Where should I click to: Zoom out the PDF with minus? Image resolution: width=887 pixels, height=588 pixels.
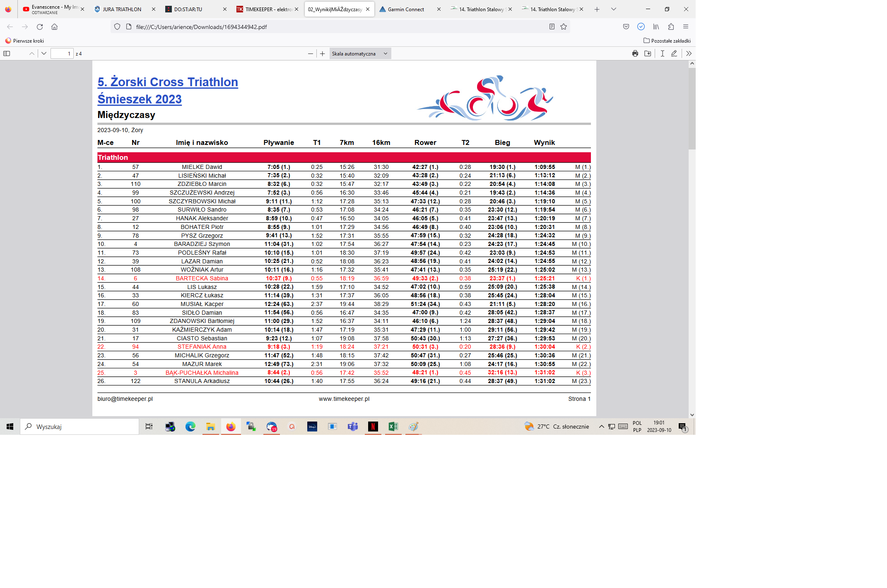coord(311,53)
